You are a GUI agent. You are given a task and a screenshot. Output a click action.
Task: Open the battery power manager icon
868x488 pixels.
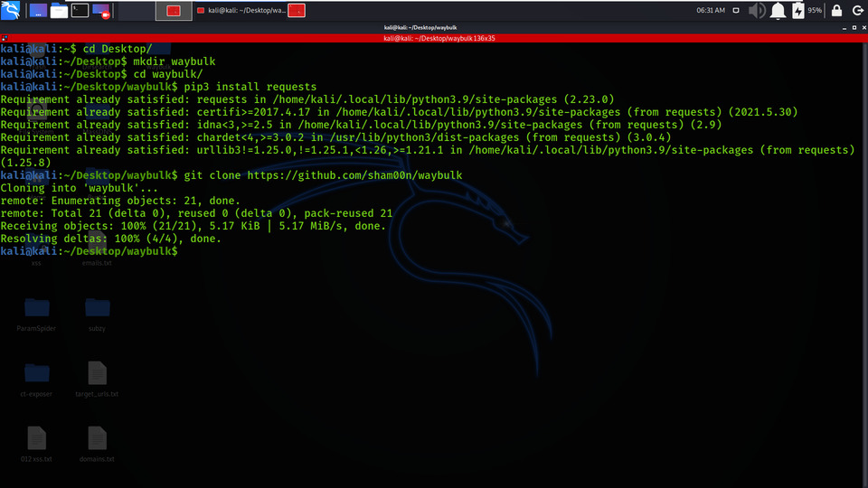pyautogui.click(x=797, y=11)
